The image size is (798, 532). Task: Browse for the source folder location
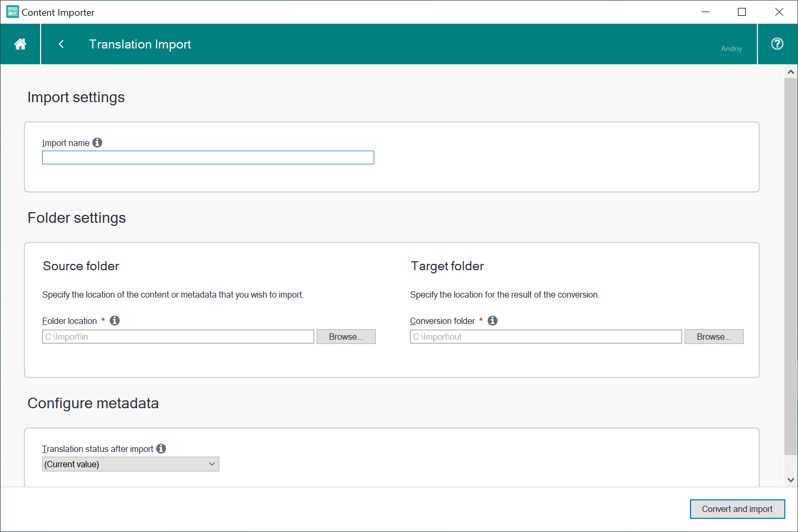click(x=346, y=337)
